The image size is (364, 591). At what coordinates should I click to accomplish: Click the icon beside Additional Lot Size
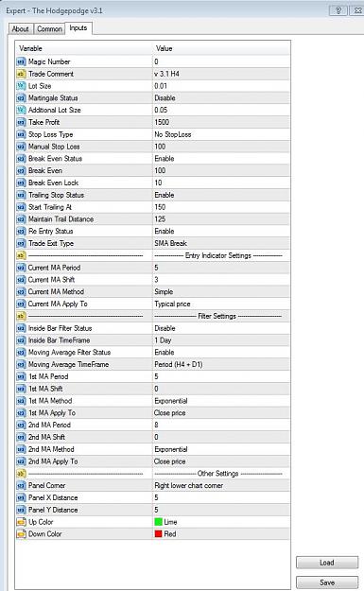(21, 110)
